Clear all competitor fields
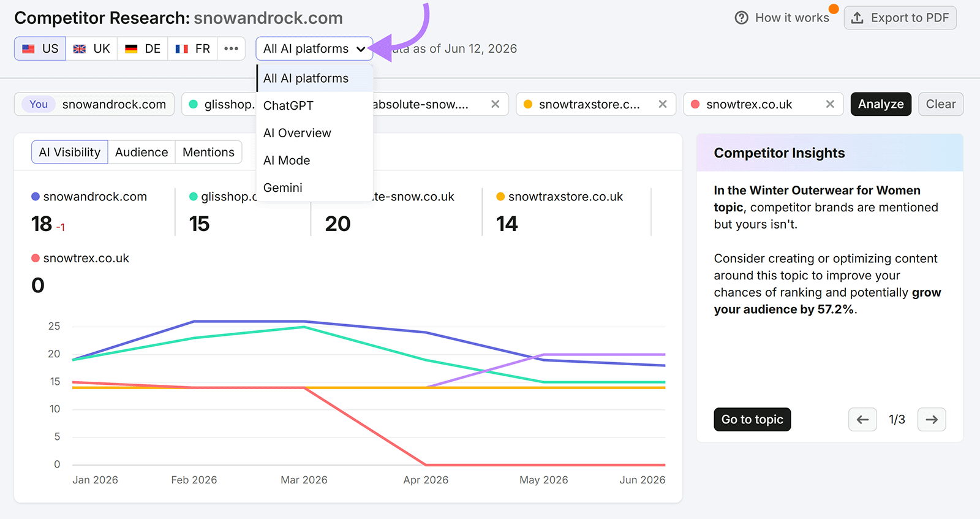 tap(941, 104)
